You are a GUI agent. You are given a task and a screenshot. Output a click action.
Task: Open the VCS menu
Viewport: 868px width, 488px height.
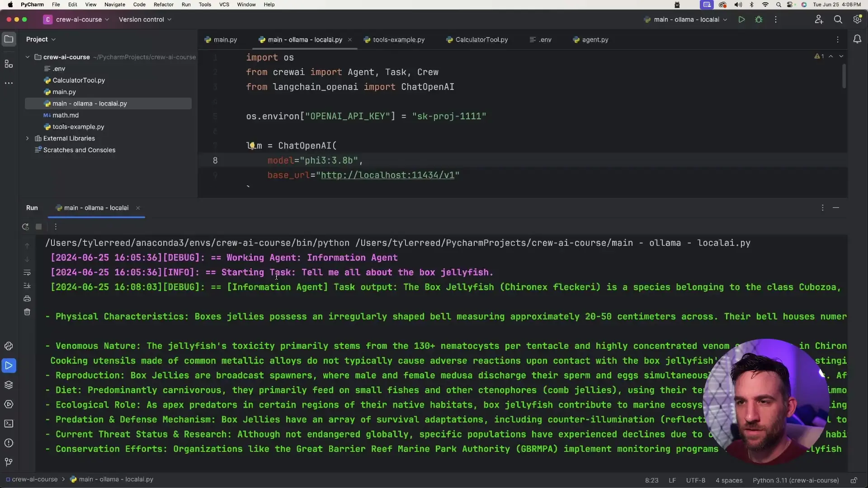pyautogui.click(x=224, y=5)
